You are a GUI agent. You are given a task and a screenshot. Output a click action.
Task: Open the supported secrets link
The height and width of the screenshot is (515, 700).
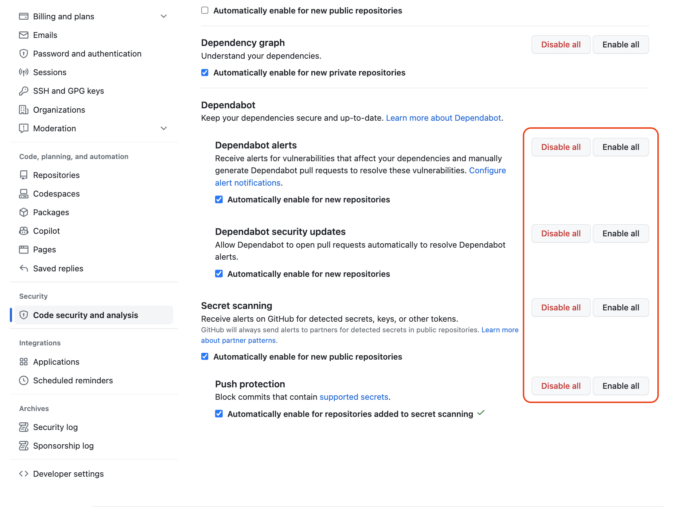point(354,397)
